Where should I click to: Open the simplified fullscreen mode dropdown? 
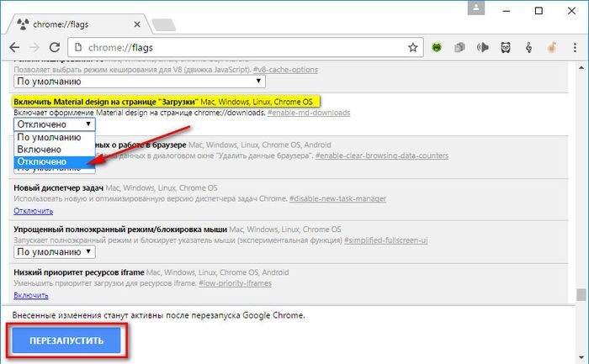pos(55,251)
